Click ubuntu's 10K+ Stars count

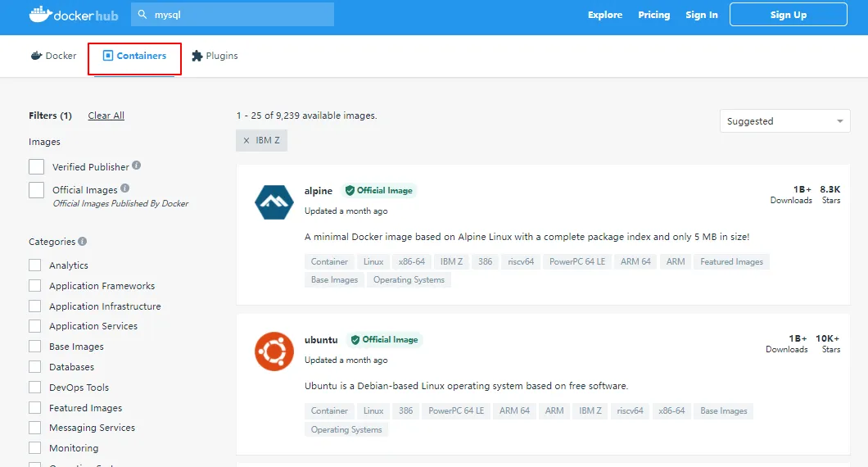point(828,343)
